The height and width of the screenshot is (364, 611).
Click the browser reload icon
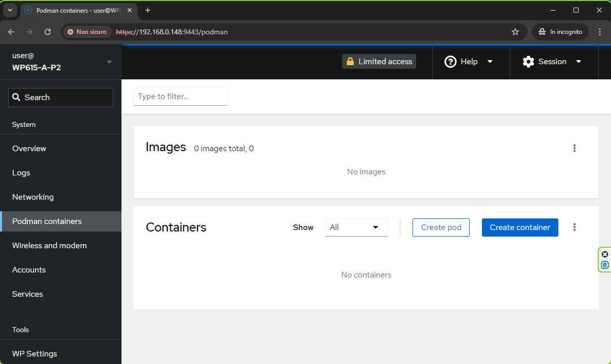[x=48, y=32]
